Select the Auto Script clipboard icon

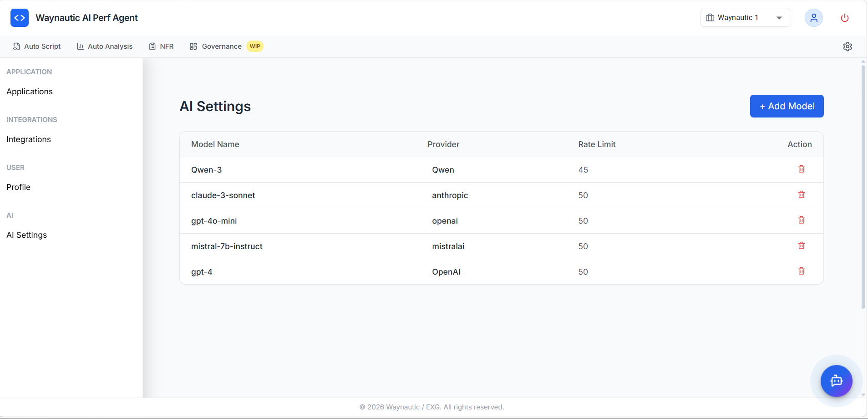pyautogui.click(x=16, y=46)
